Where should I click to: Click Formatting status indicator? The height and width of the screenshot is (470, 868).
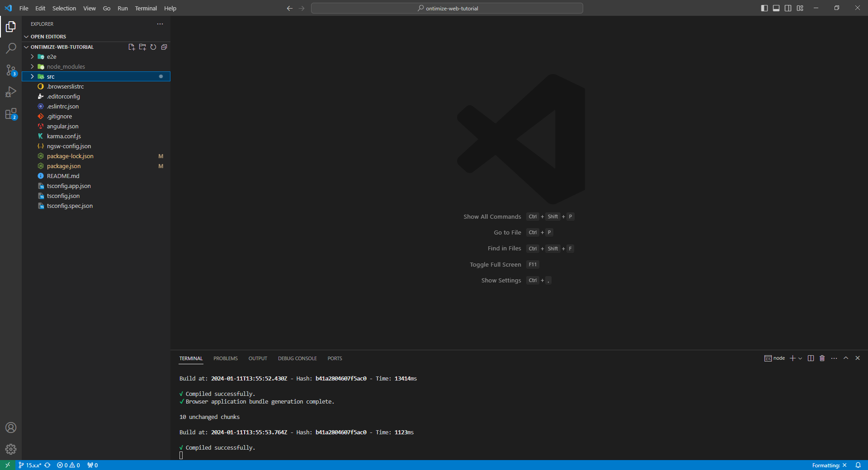tap(830, 465)
